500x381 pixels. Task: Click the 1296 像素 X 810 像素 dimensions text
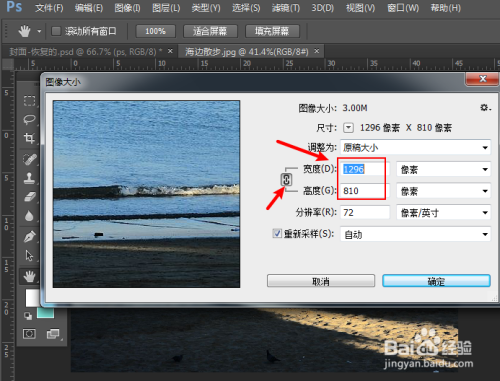[x=406, y=128]
